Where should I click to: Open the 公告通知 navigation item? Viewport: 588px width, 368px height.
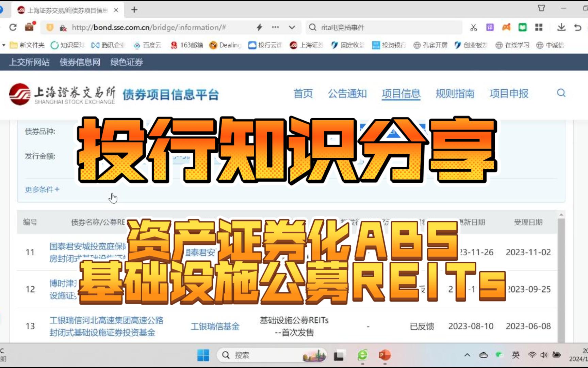coord(347,93)
